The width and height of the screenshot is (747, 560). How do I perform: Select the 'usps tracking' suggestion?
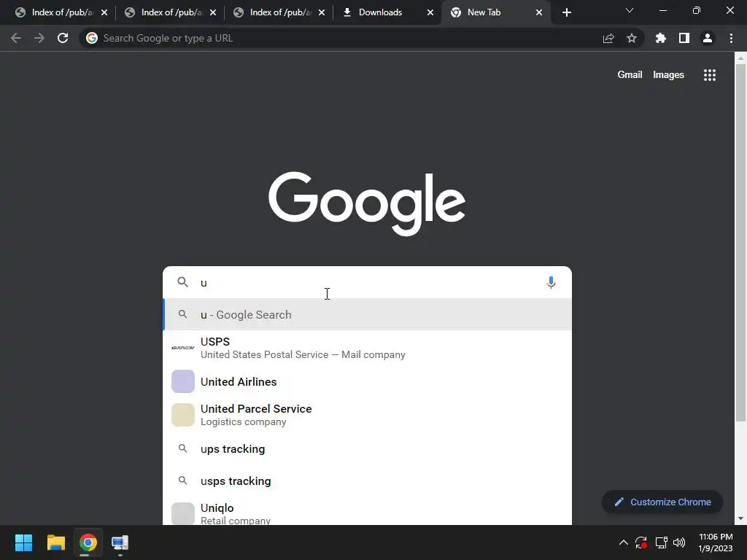[x=367, y=481]
